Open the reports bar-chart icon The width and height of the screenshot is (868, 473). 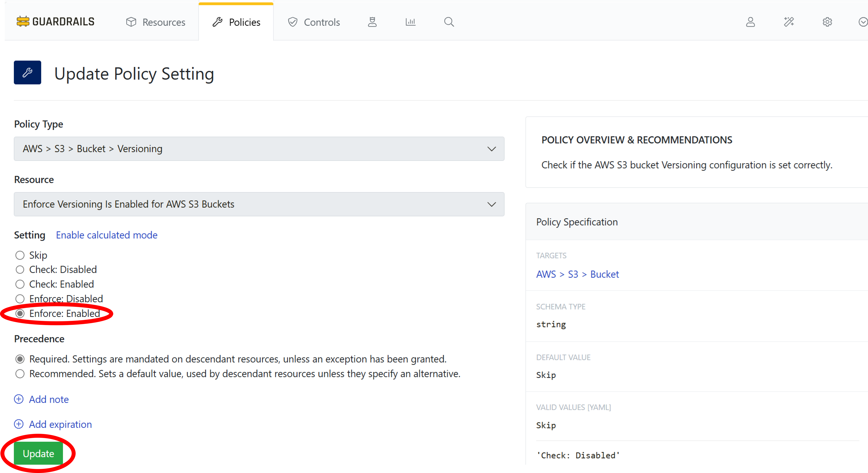(410, 22)
